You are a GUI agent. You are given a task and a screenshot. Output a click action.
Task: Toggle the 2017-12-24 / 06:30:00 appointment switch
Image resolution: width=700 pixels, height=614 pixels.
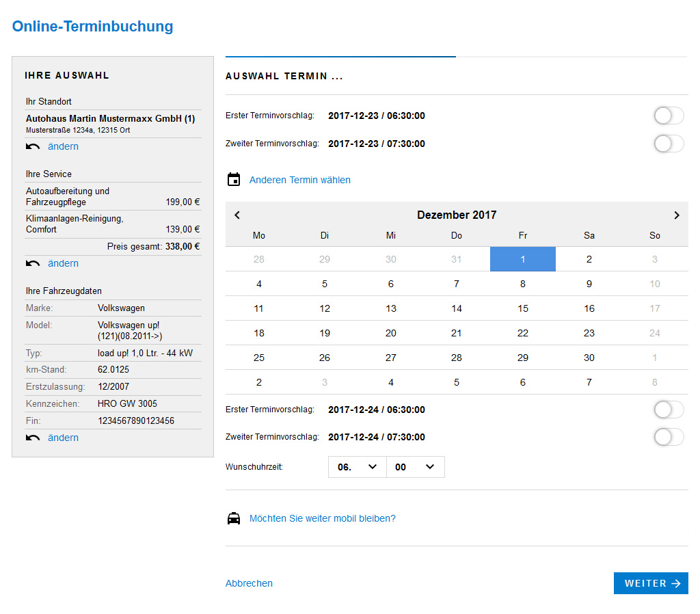[x=668, y=410]
